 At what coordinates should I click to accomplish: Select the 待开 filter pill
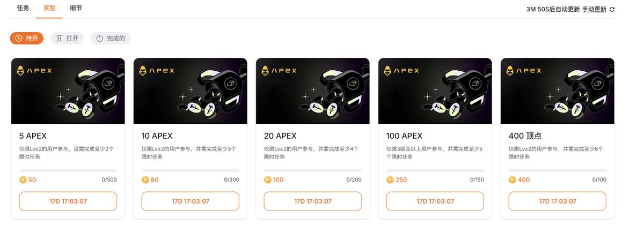click(x=27, y=39)
